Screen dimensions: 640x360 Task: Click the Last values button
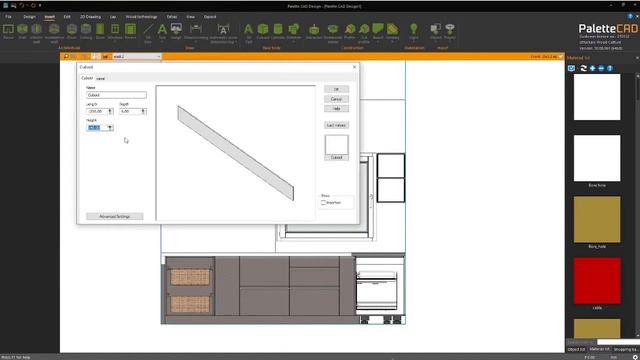coord(336,125)
